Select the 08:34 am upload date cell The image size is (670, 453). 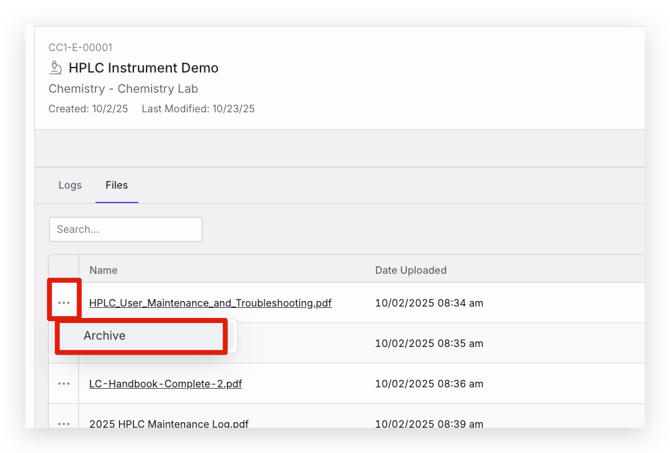429,303
